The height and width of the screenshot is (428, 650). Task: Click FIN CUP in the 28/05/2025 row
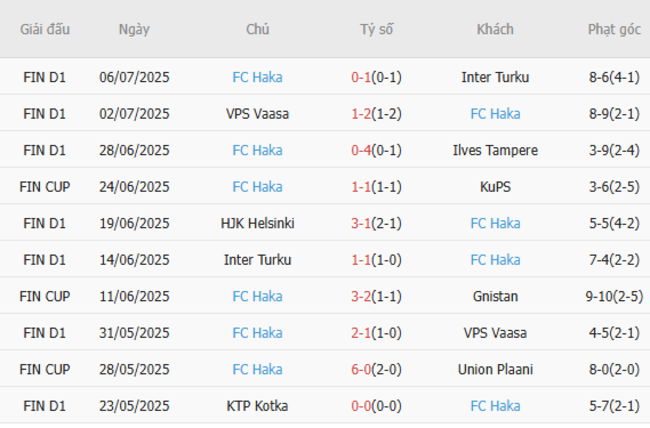pos(45,369)
